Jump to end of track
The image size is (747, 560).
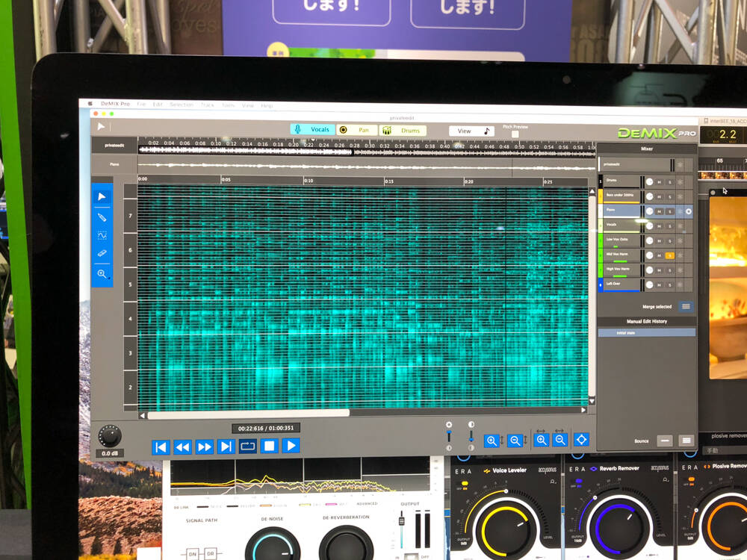(x=226, y=447)
